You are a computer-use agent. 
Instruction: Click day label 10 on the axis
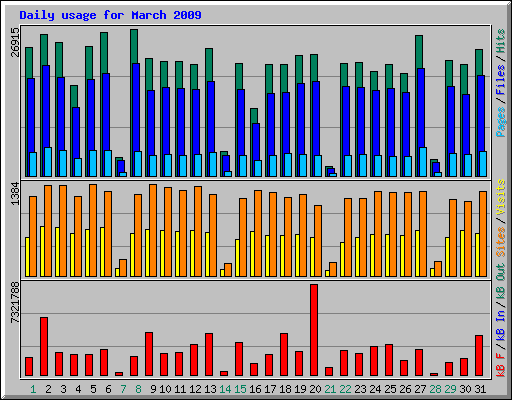(x=165, y=389)
